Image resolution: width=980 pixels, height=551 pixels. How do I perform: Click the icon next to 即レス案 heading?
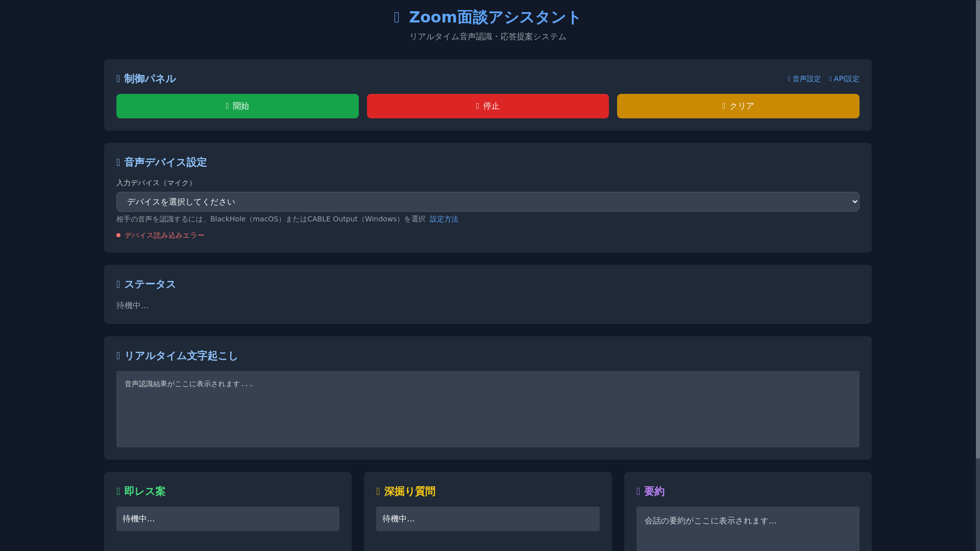pos(118,492)
